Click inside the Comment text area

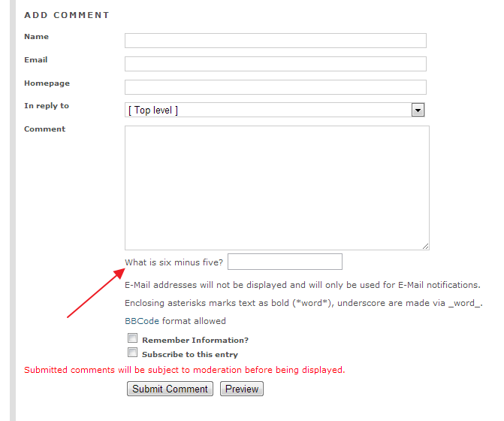pyautogui.click(x=276, y=187)
